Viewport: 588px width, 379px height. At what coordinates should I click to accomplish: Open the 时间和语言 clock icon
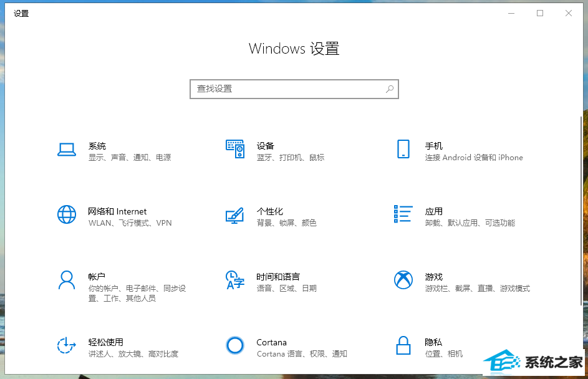coord(234,280)
